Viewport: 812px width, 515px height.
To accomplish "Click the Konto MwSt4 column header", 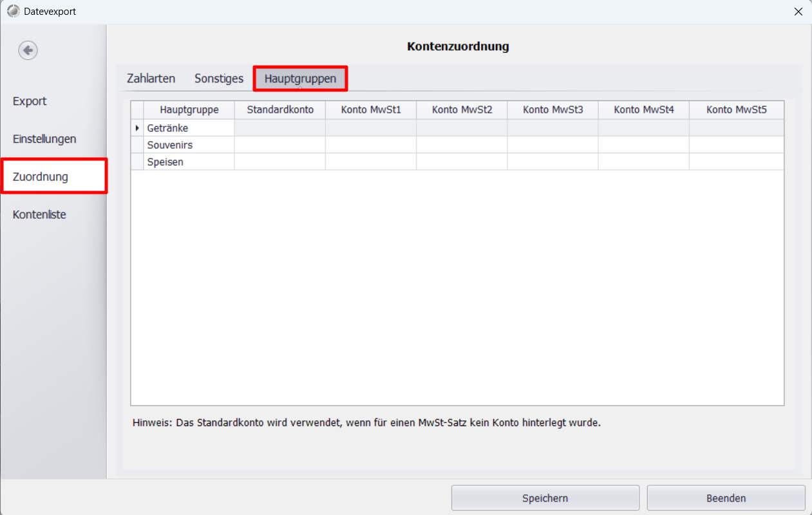I will point(643,110).
